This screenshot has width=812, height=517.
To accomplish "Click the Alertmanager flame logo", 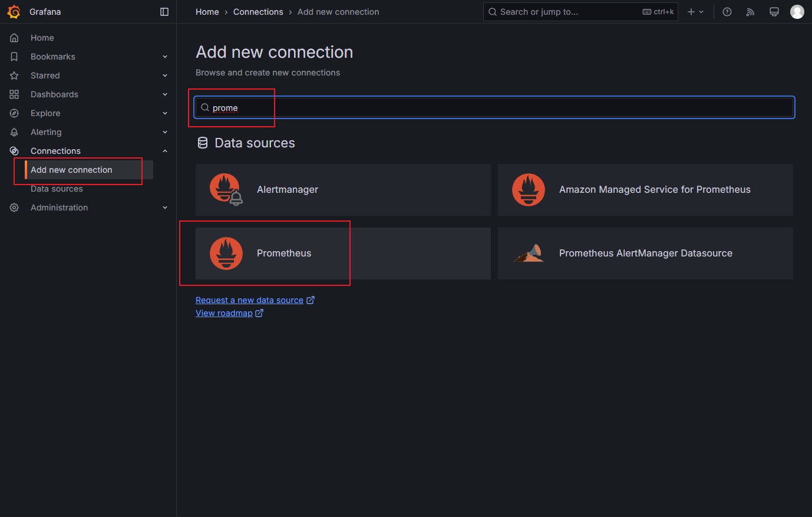I will 226,190.
